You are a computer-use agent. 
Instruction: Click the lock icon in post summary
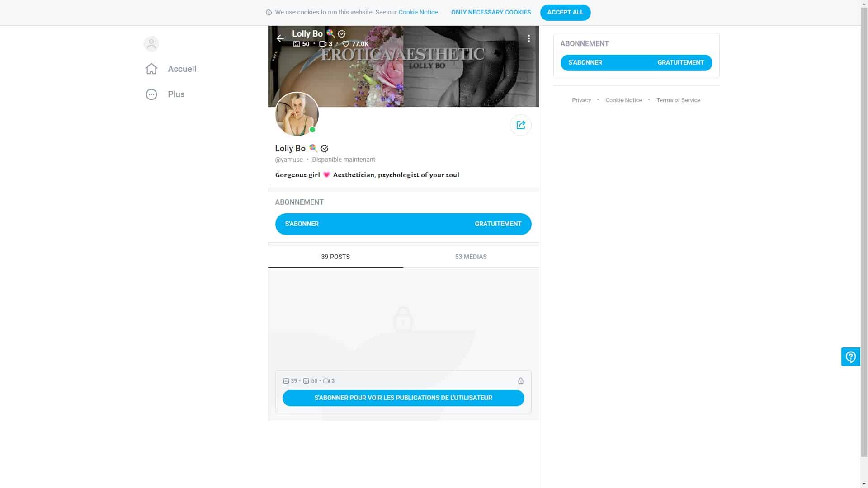pos(520,381)
